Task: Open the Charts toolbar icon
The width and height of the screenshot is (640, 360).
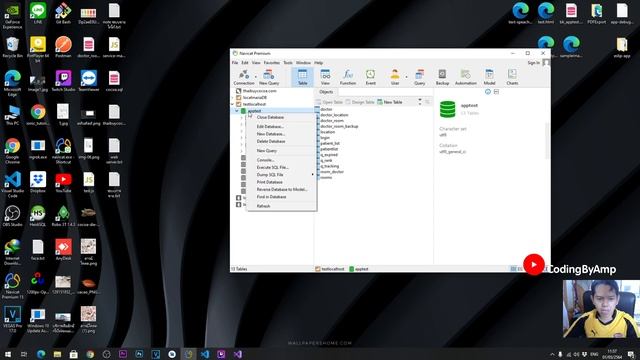Action: tap(512, 77)
